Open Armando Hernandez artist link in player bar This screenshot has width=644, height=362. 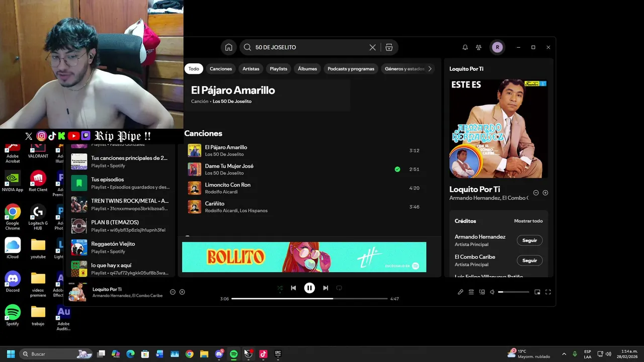coord(111,296)
